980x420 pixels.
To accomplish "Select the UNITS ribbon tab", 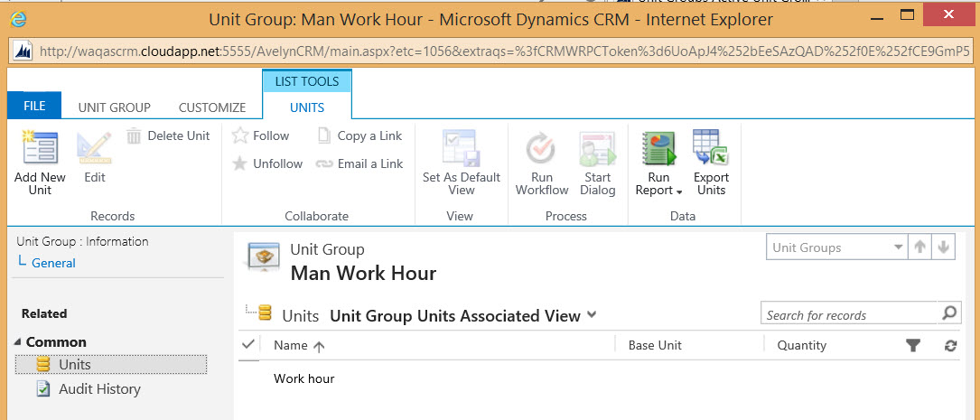I will (307, 107).
